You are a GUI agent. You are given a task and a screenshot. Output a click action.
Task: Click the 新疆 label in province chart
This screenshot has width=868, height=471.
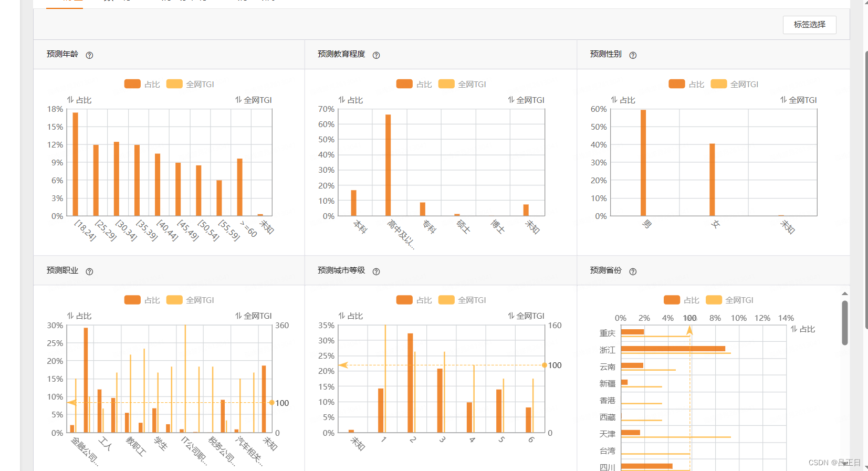click(x=608, y=383)
